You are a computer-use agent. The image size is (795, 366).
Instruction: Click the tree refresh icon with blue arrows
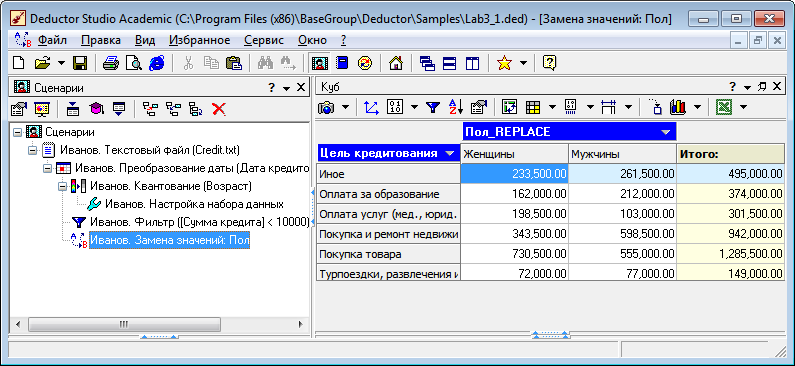coord(195,108)
